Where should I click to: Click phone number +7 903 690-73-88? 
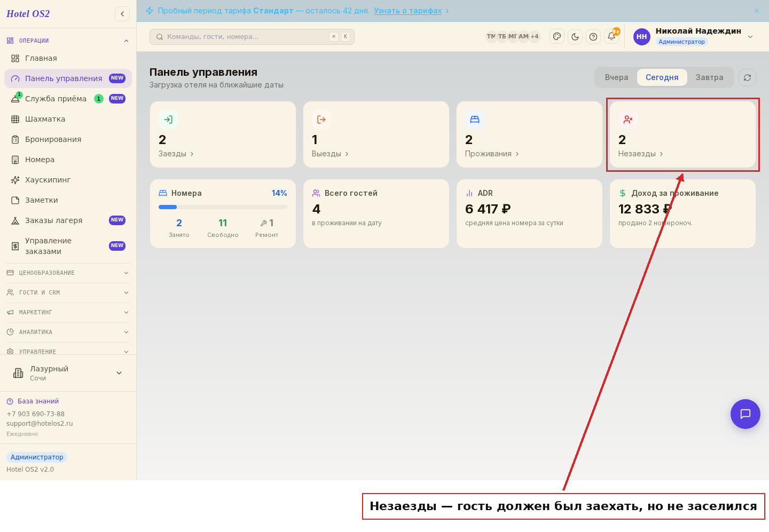[35, 414]
